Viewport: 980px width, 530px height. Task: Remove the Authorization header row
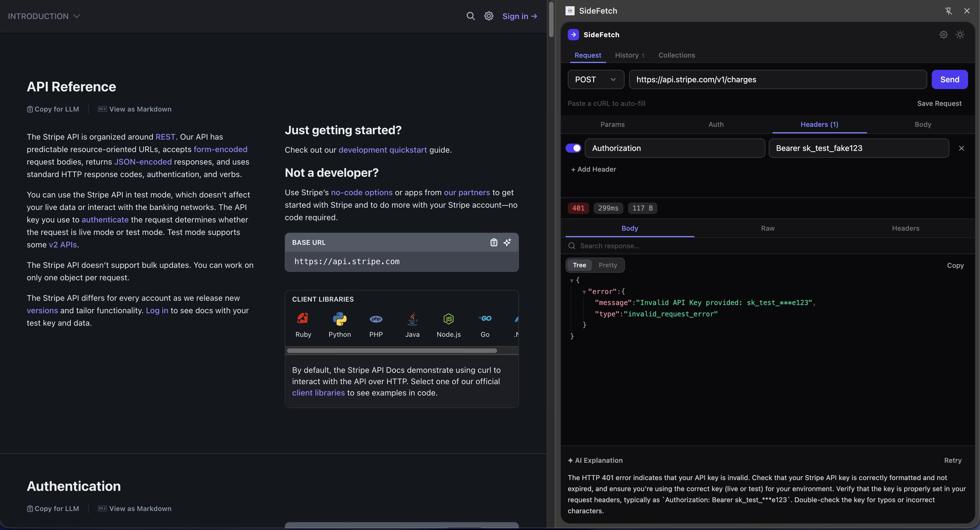point(961,148)
